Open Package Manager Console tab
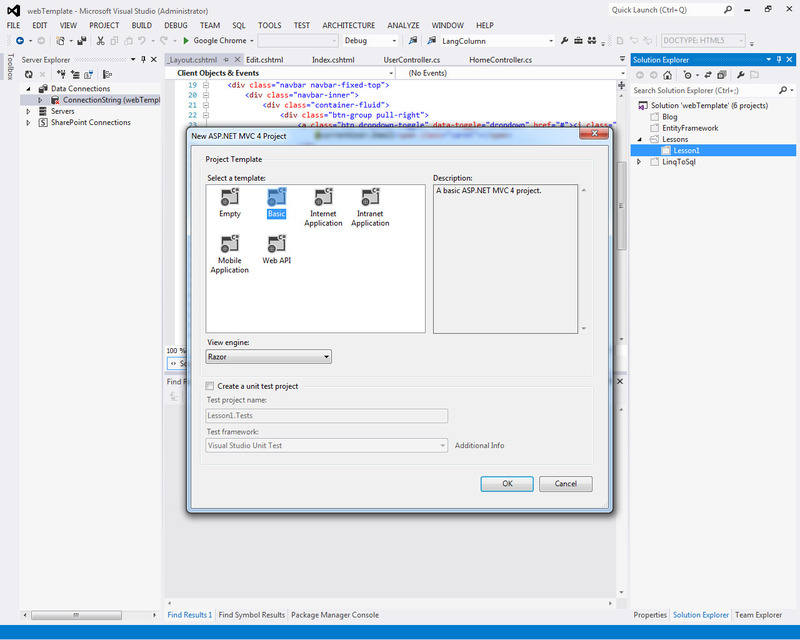The width and height of the screenshot is (800, 640). pos(335,615)
